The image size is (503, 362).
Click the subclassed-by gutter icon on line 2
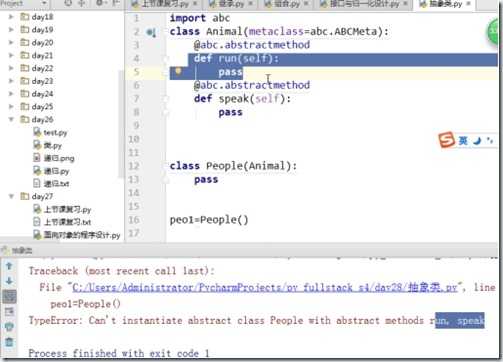151,32
